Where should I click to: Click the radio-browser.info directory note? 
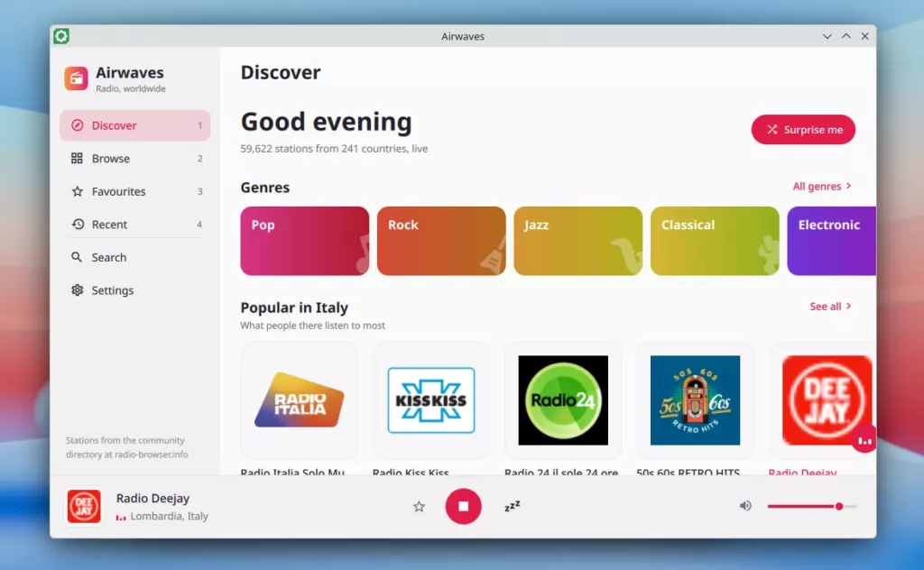[x=127, y=447]
